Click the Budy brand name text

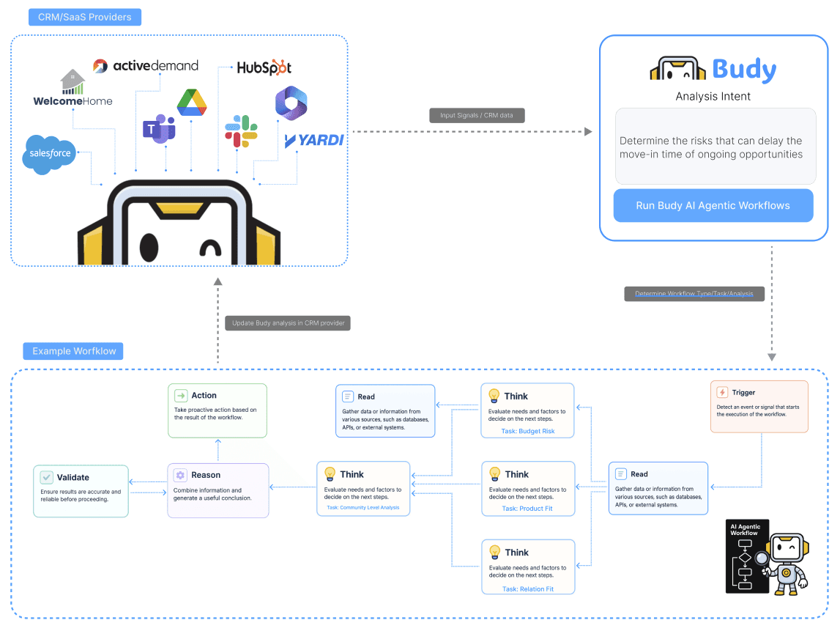tap(744, 70)
